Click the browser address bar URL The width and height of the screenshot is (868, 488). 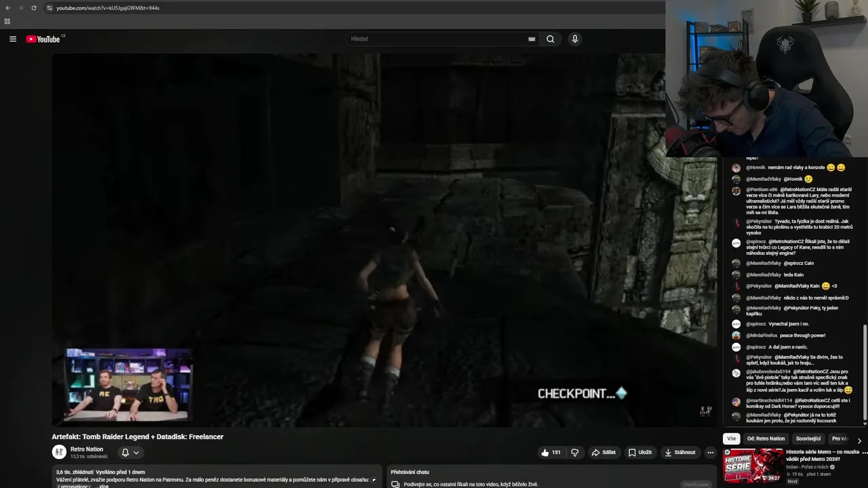[x=108, y=7]
